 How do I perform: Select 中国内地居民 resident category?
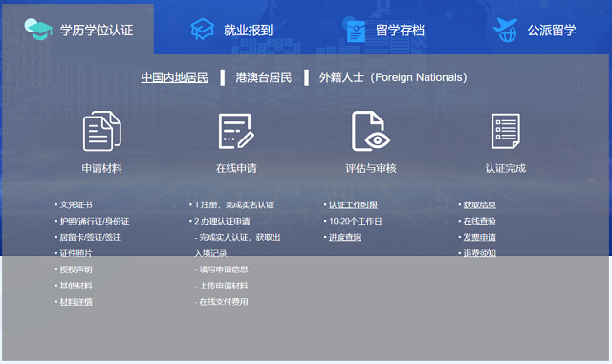click(x=174, y=77)
